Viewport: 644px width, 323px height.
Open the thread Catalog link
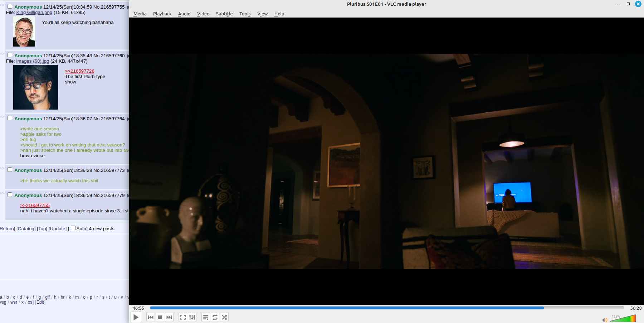pos(26,229)
